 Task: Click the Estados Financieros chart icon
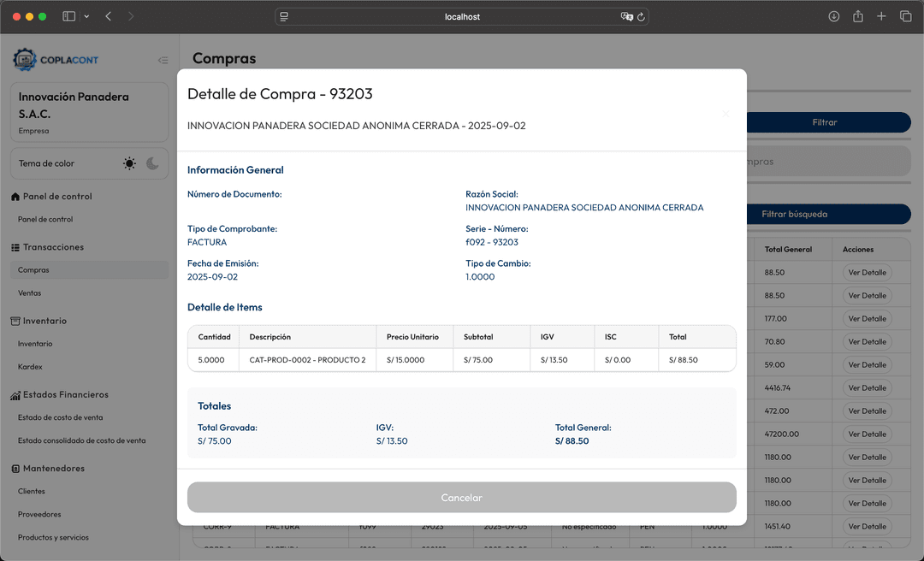coord(14,394)
